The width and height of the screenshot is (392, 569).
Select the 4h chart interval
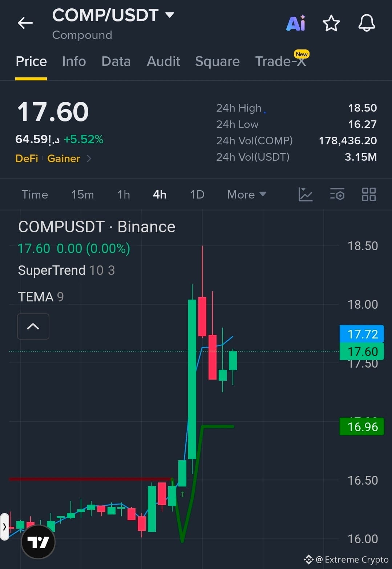coord(160,195)
